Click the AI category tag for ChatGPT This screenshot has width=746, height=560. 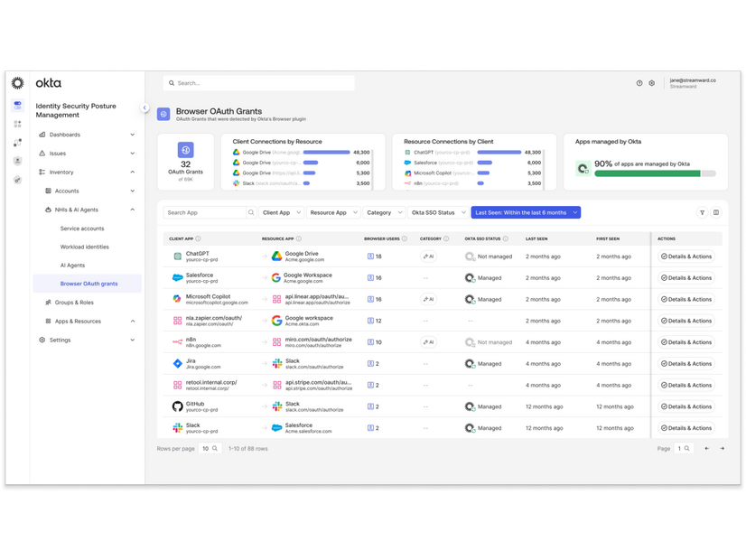point(428,257)
